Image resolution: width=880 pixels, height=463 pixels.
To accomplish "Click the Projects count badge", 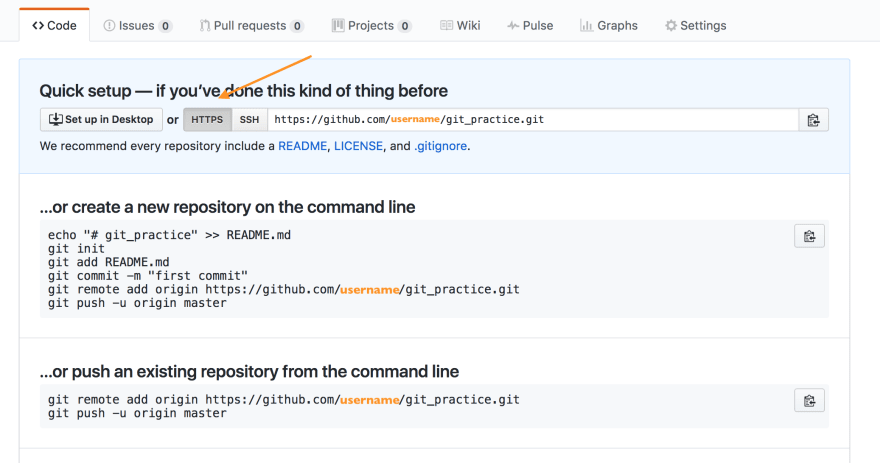I will 405,26.
